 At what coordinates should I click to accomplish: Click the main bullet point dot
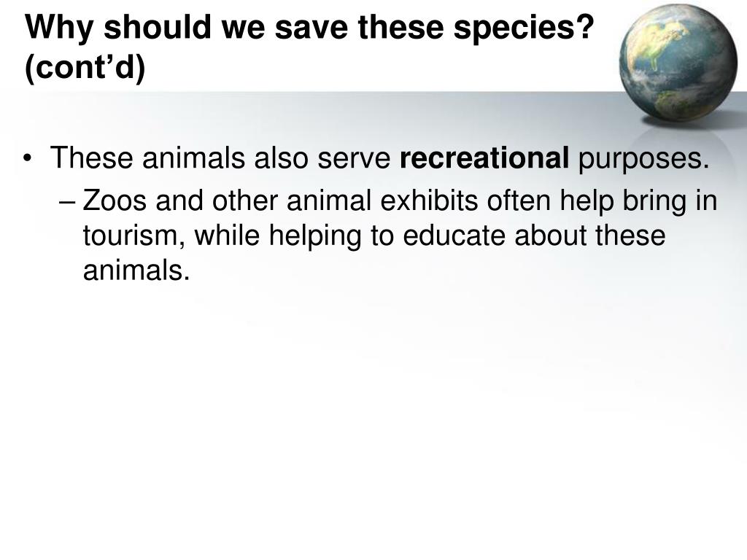tap(28, 157)
